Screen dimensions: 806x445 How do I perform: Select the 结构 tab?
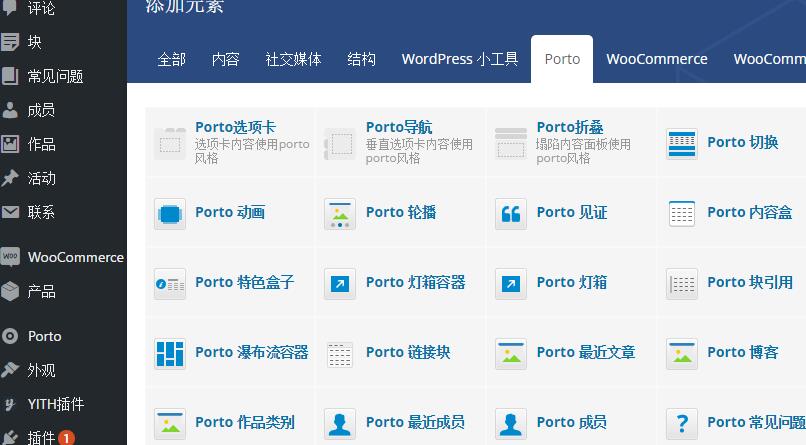[x=361, y=59]
